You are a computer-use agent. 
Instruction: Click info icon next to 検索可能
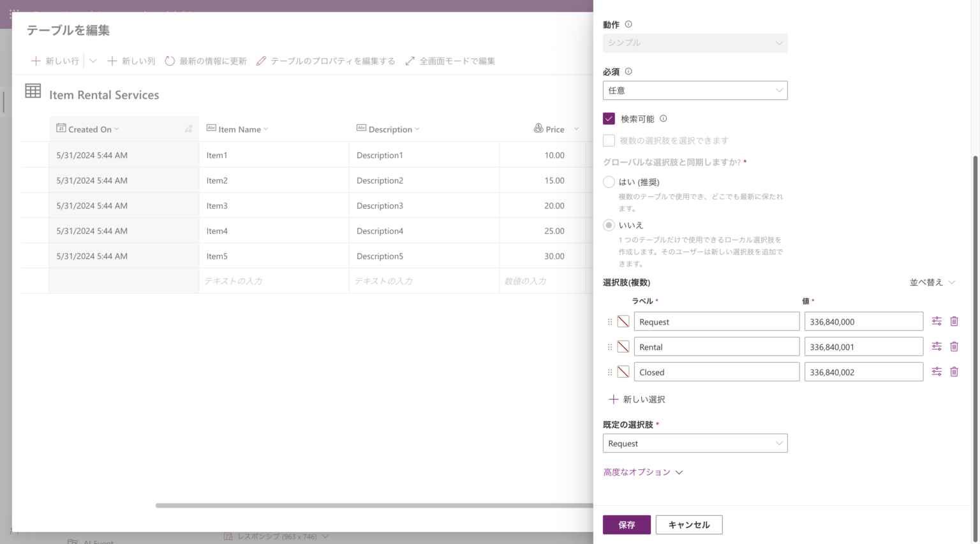[663, 119]
